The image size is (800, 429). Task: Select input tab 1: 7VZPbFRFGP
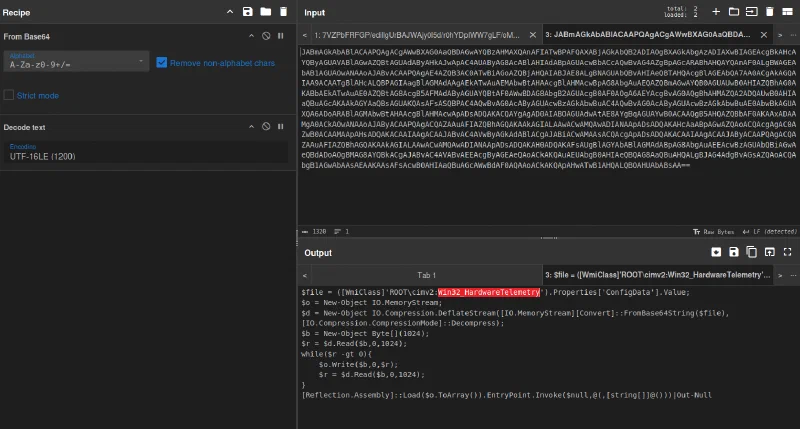[417, 35]
